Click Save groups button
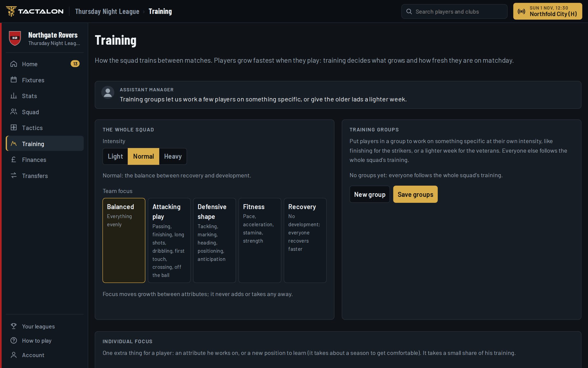 pos(415,194)
